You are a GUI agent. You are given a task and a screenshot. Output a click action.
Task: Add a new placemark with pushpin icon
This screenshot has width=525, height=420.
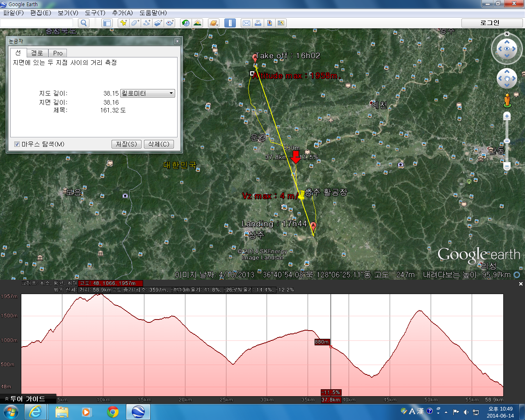coord(123,23)
